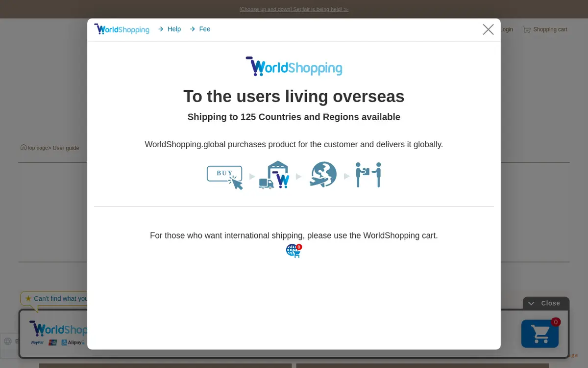Screen dimensions: 588x368
Task: Open the blue floating WorldShopping cart button
Action: (540, 334)
